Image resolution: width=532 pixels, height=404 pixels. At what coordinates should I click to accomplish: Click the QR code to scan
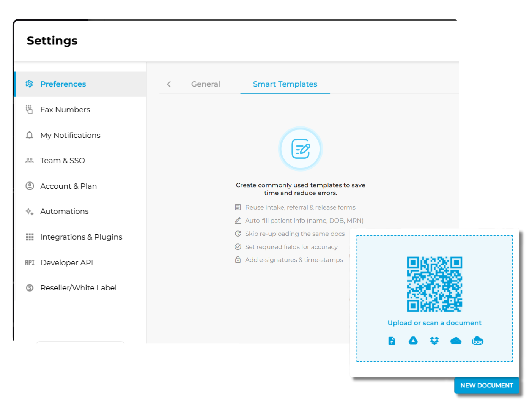click(x=434, y=284)
